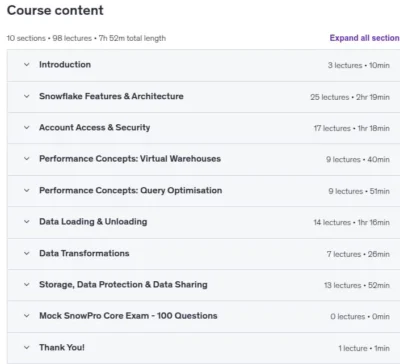Open the Data Loading & Unloading title
The width and height of the screenshot is (400, 364).
tap(93, 222)
